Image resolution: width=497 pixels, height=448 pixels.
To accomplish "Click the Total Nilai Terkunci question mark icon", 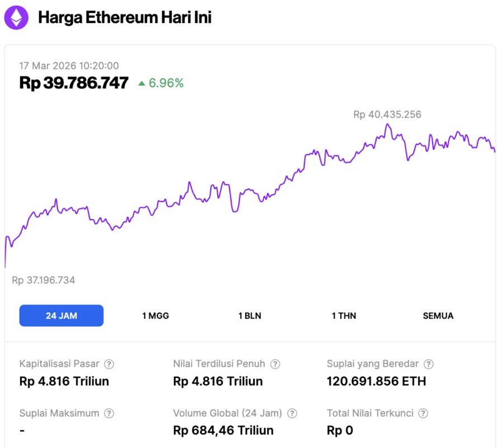I will (x=423, y=413).
